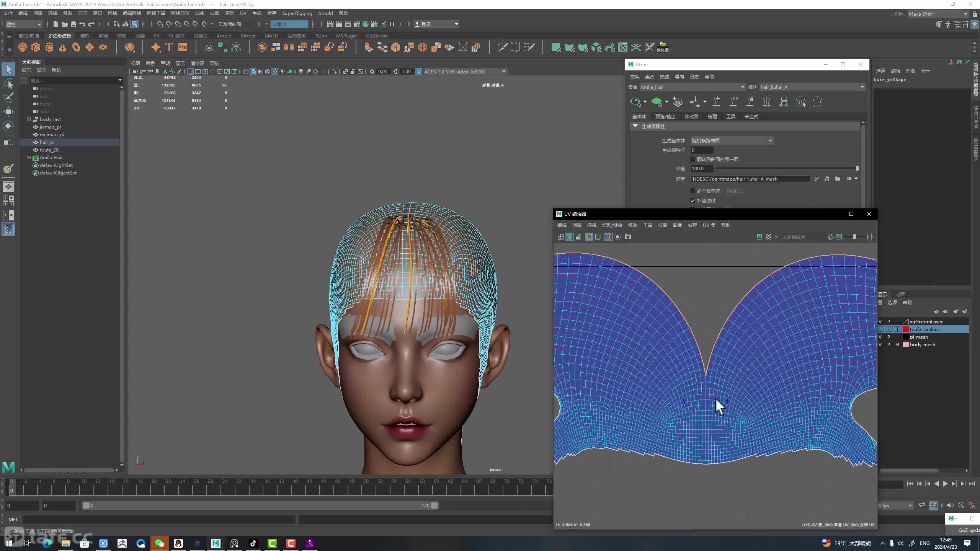This screenshot has width=980, height=551.
Task: Click the density slider handle in XGen
Action: tap(857, 168)
